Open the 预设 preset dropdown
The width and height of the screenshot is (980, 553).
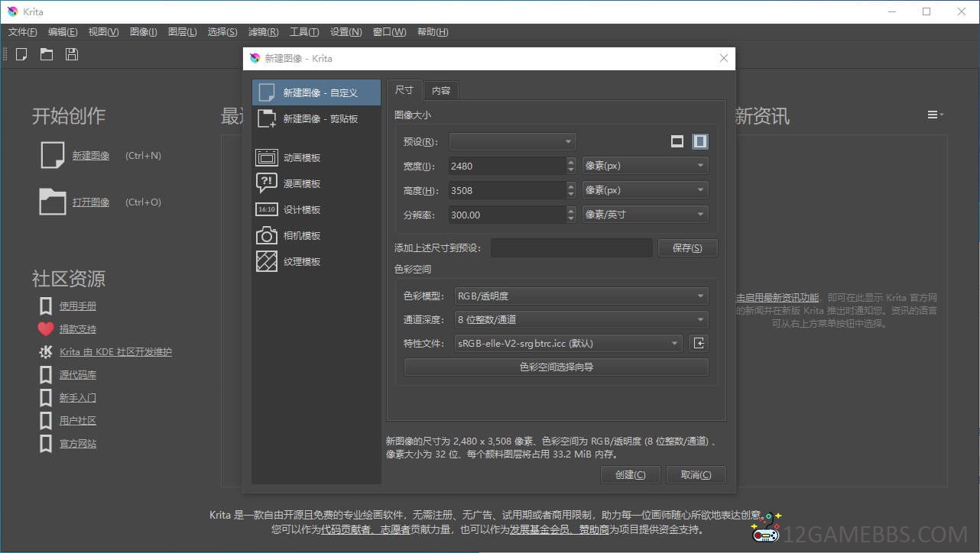(x=512, y=141)
